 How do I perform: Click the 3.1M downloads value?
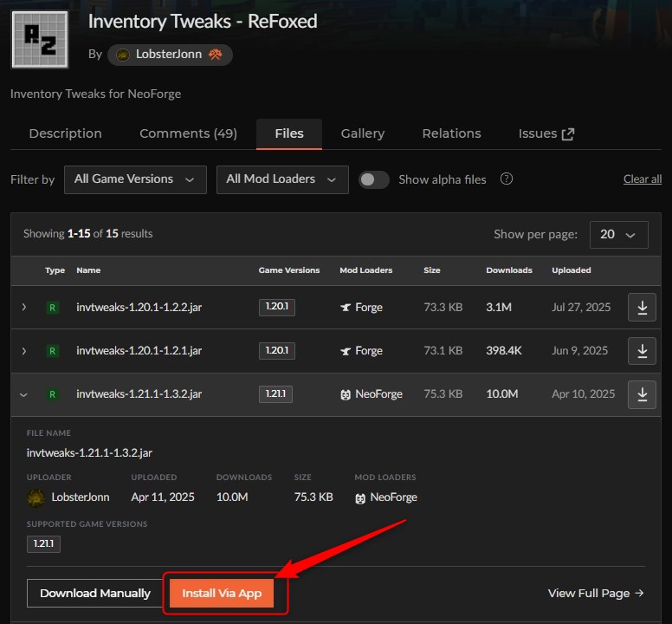click(x=499, y=308)
